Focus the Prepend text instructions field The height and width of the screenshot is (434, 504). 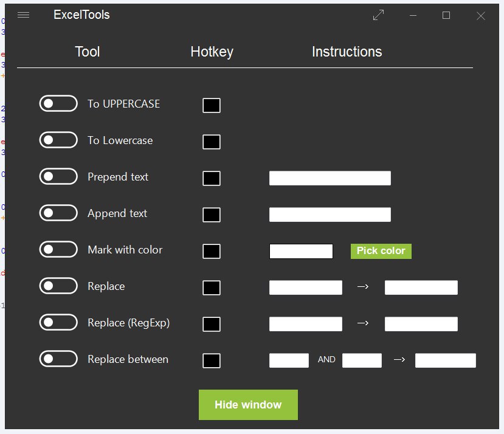tap(330, 178)
